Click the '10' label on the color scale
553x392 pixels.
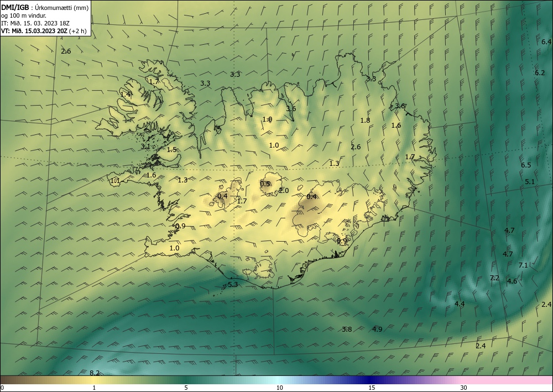(279, 388)
